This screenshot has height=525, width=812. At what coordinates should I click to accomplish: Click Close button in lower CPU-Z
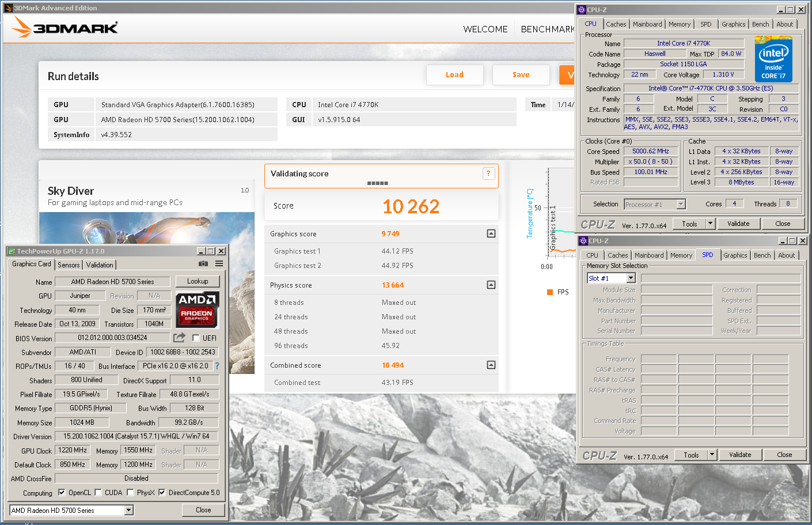(x=784, y=455)
